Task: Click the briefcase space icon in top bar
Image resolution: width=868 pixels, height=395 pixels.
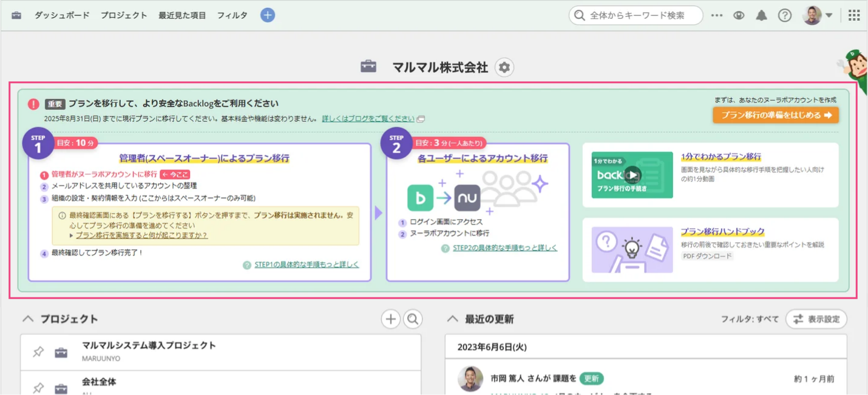Action: pyautogui.click(x=16, y=16)
